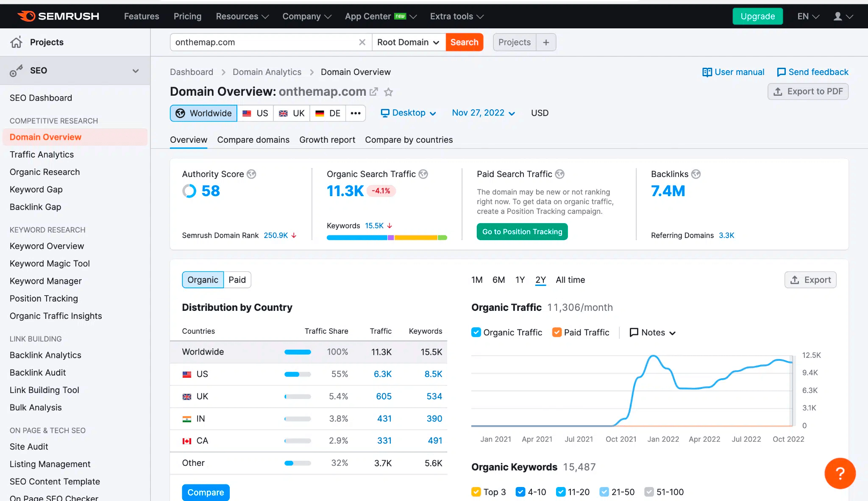Click the Canada flag in country table

(187, 441)
